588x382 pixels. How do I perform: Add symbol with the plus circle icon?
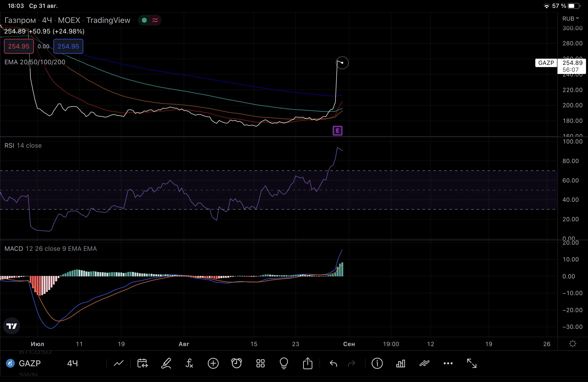pos(213,363)
